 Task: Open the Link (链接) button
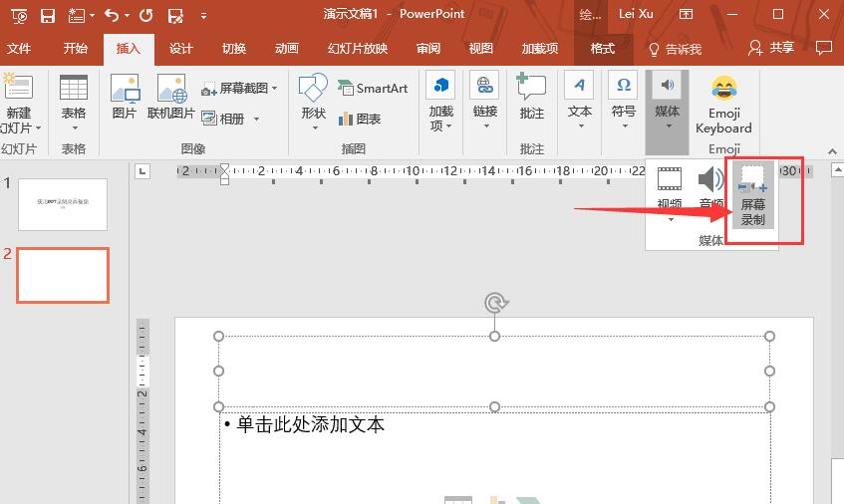(484, 100)
